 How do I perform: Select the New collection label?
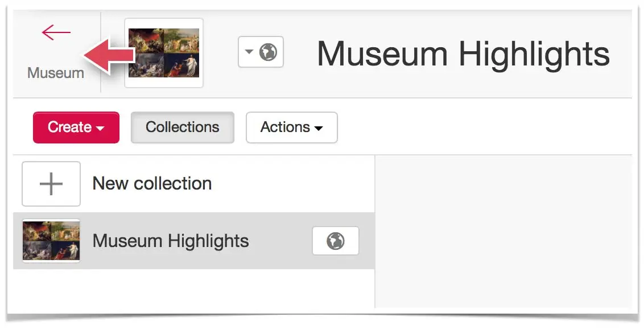pos(152,184)
